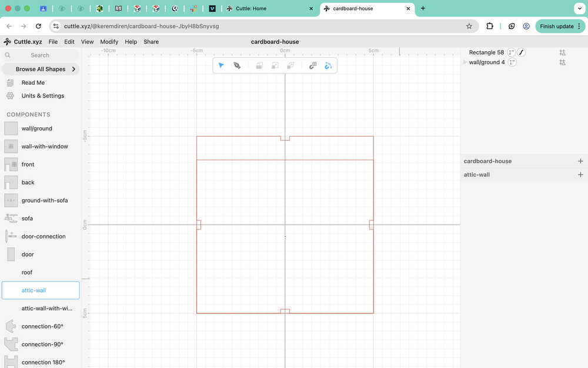This screenshot has height=368, width=588.
Task: Open Browse All Shapes chevron
Action: (x=73, y=69)
